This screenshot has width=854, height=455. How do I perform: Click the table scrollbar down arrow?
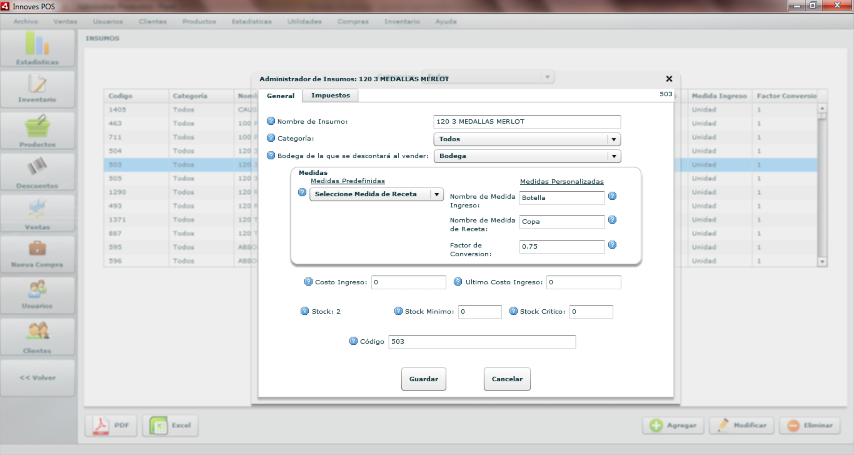click(x=822, y=262)
